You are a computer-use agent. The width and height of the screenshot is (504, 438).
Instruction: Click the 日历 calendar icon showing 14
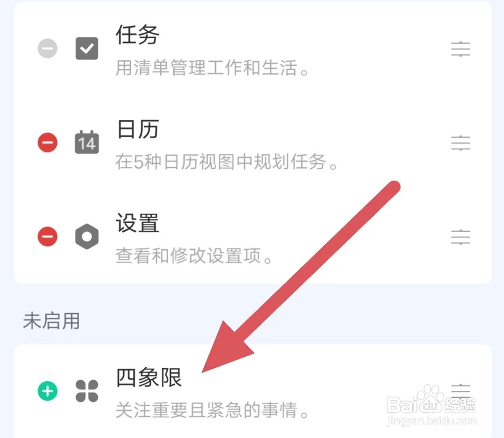87,142
